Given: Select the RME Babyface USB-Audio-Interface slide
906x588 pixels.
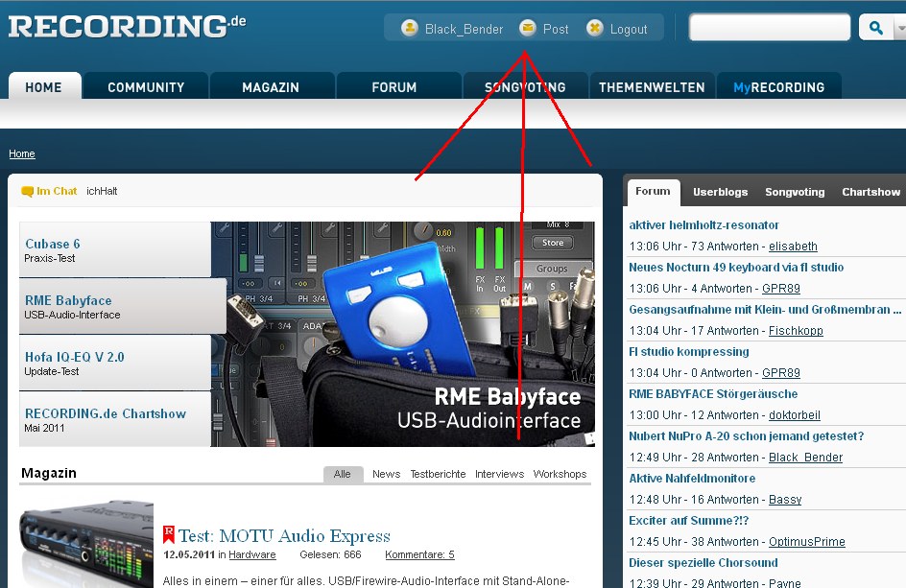Looking at the screenshot, I should coord(123,306).
